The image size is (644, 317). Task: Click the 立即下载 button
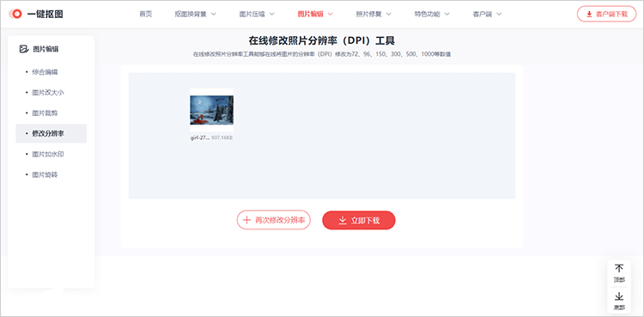pos(359,221)
